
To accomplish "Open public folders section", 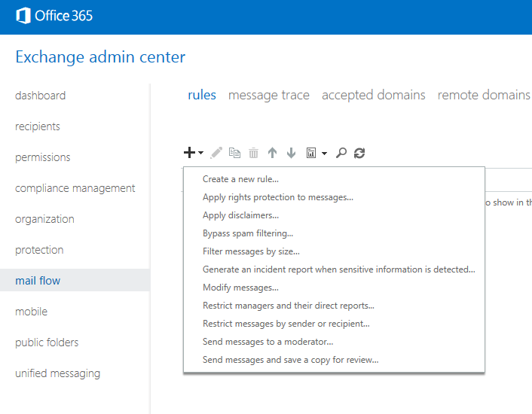I will click(x=47, y=342).
